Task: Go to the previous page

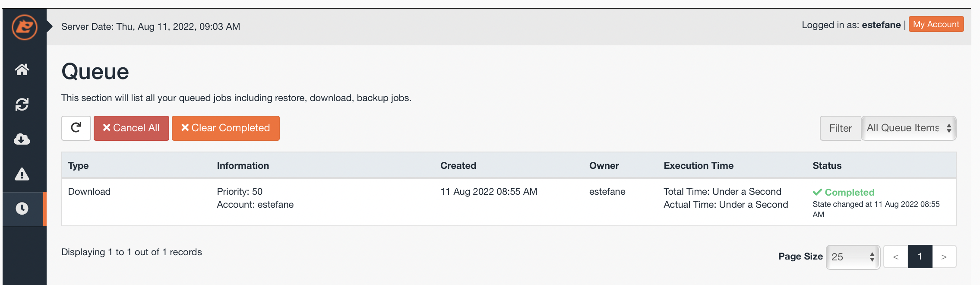Action: [x=896, y=256]
